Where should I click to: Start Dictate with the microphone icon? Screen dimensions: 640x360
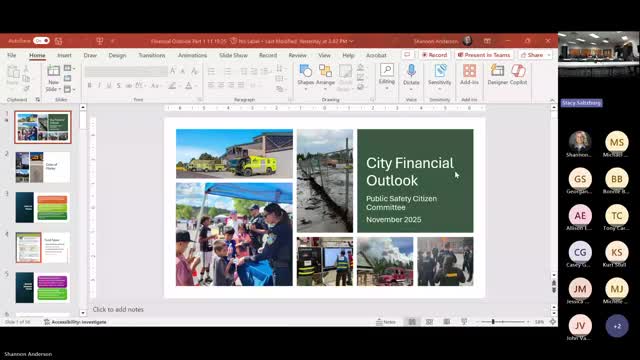point(411,71)
